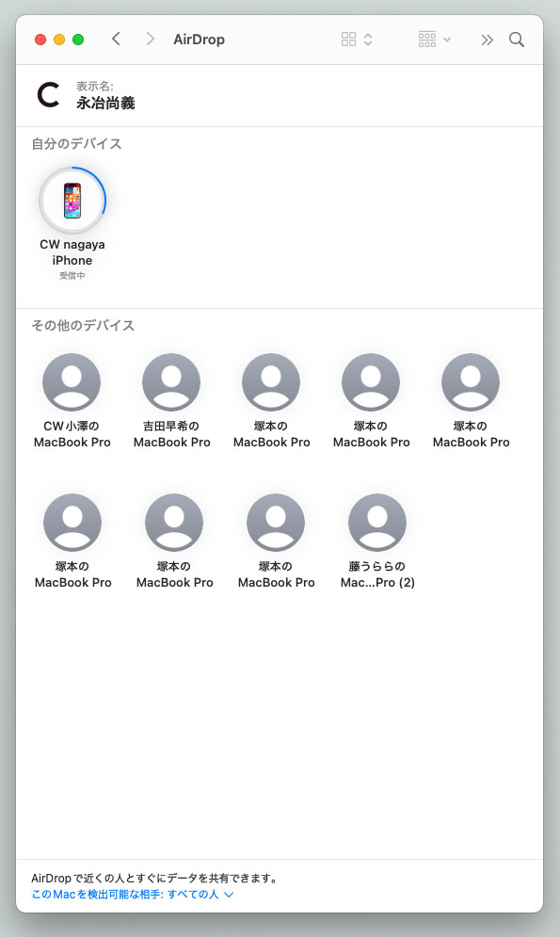560x937 pixels.
Task: Click the 表示名: label
Action: (x=94, y=87)
